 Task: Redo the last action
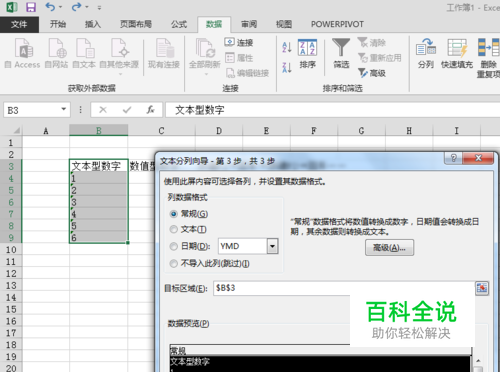[77, 7]
